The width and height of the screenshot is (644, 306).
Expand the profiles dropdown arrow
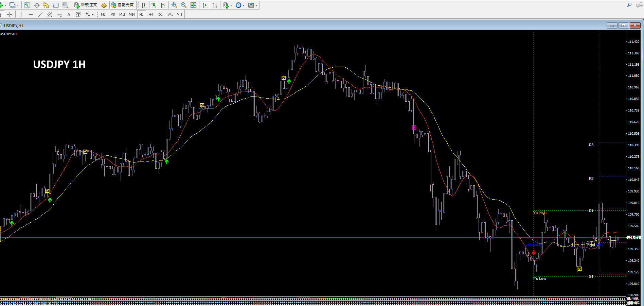[x=18, y=5]
